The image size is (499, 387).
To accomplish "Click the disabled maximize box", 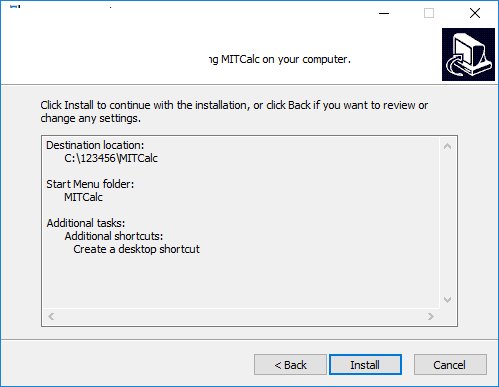I will [429, 13].
